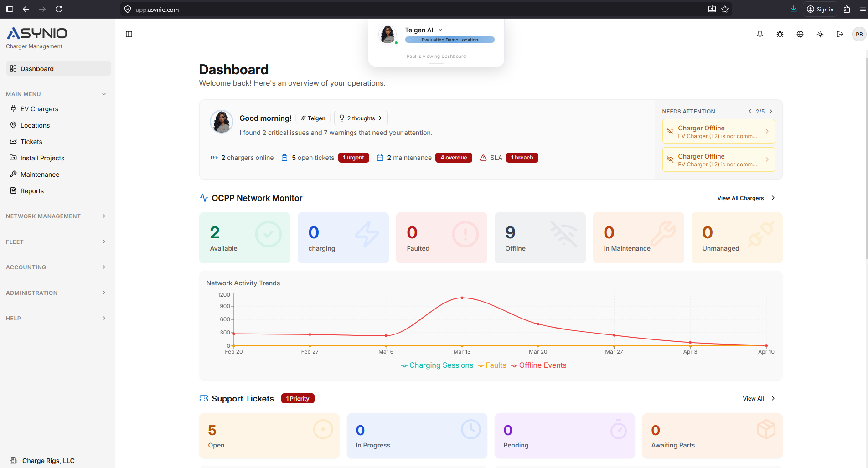Click the Teigen badge button

(x=313, y=118)
